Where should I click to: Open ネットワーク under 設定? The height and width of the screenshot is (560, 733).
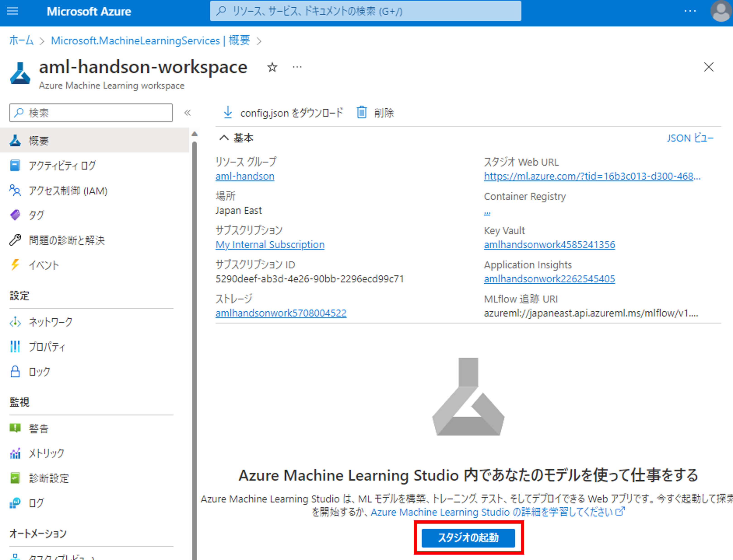tap(50, 322)
